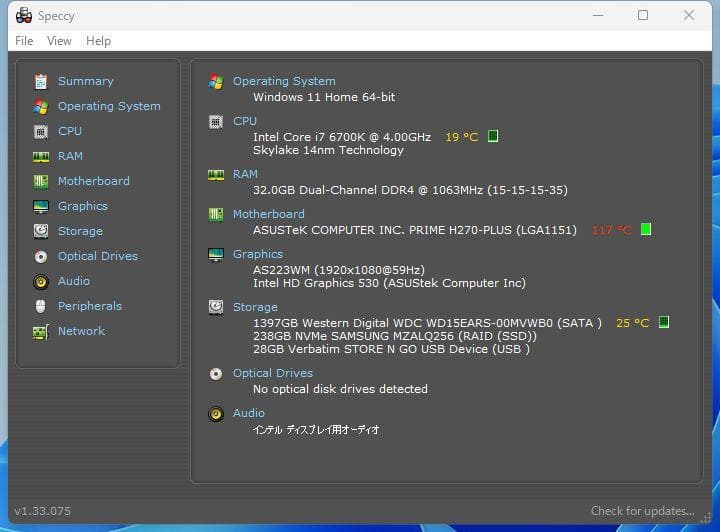Click the Operating System heading link
The image size is (720, 532).
[x=284, y=81]
